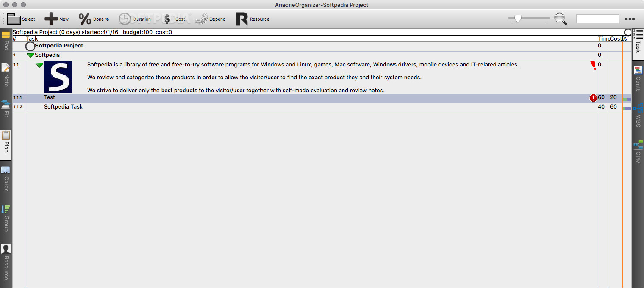
Task: Click the Select folder icon in toolbar
Action: 14,19
